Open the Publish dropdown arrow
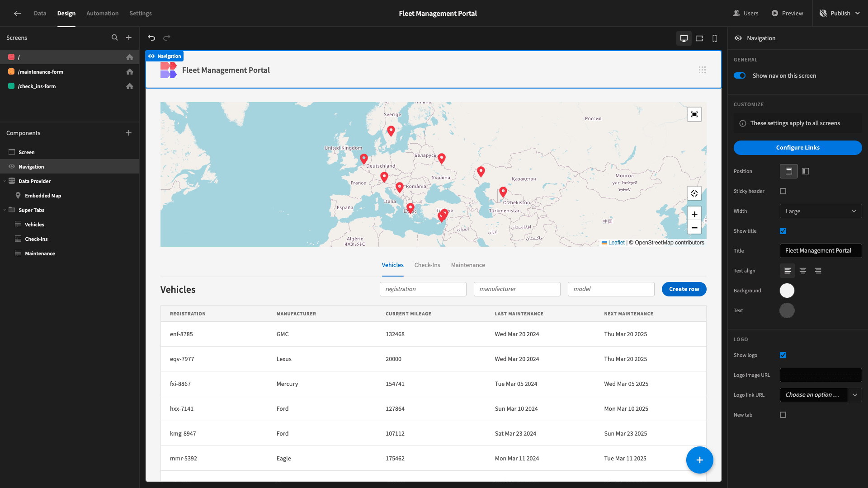The width and height of the screenshot is (868, 488). pos(858,14)
